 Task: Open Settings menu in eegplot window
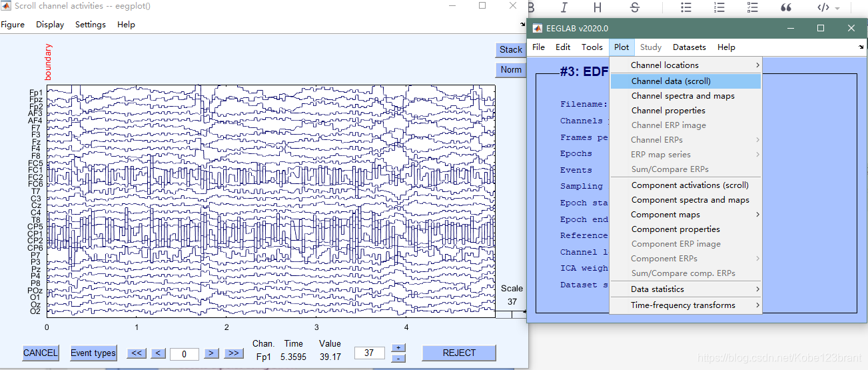pyautogui.click(x=91, y=25)
